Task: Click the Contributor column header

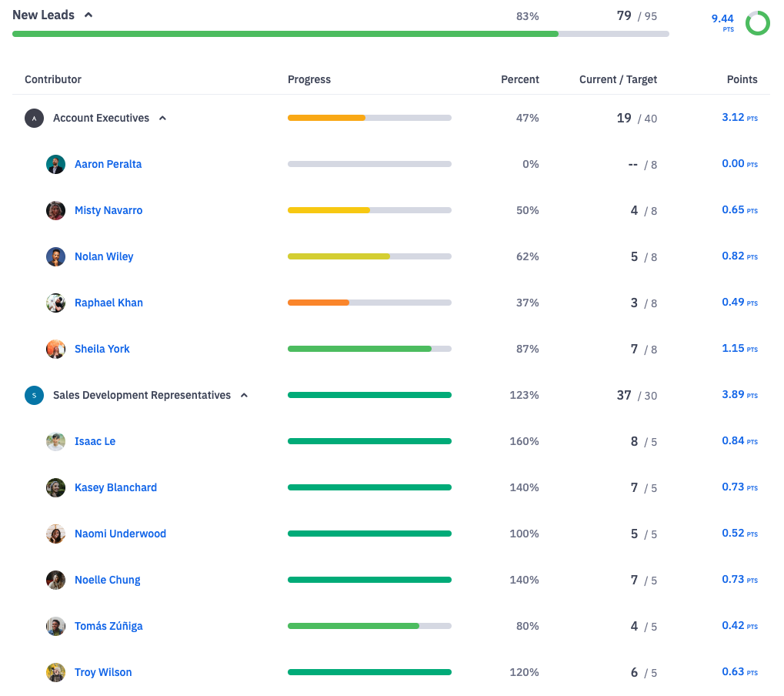Action: (x=53, y=79)
